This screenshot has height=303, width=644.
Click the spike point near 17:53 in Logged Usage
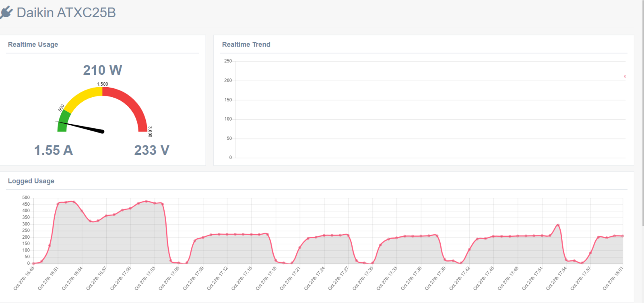click(558, 225)
